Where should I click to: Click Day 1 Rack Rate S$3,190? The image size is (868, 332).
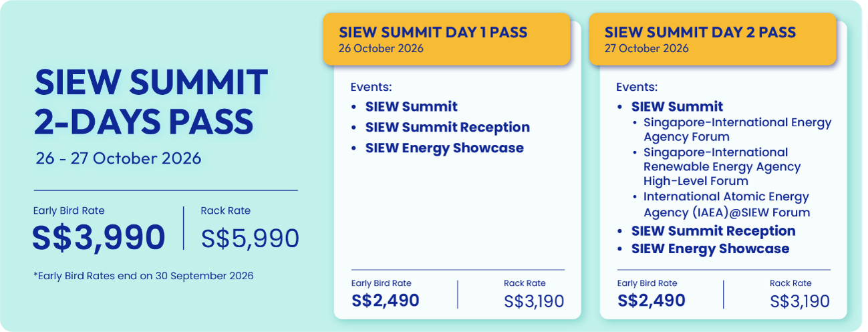pos(535,301)
